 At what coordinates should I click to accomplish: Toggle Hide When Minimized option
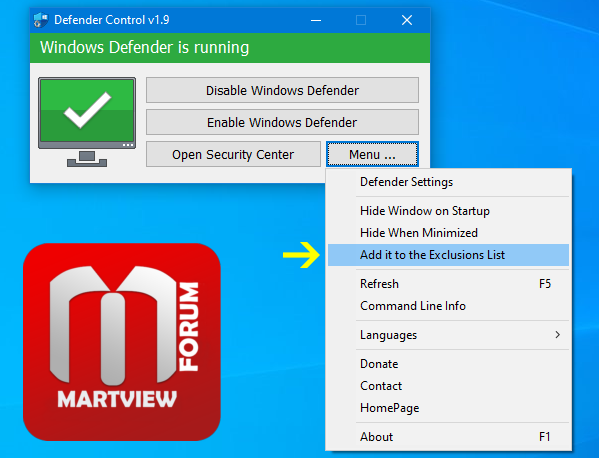(448, 233)
